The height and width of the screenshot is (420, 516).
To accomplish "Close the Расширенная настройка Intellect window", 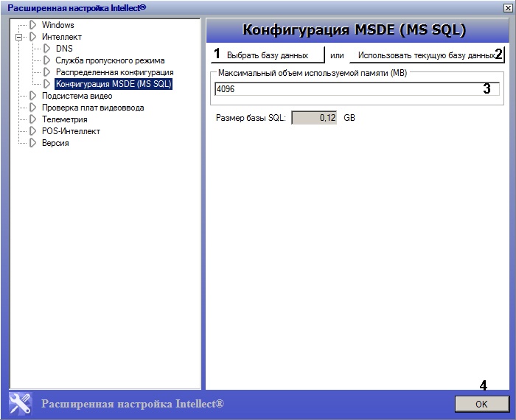I will [506, 7].
